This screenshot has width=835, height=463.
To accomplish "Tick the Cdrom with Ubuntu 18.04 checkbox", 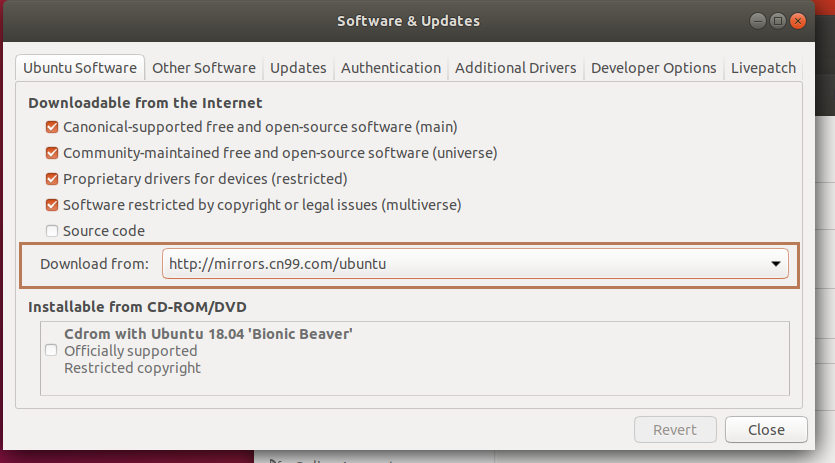I will 51,350.
